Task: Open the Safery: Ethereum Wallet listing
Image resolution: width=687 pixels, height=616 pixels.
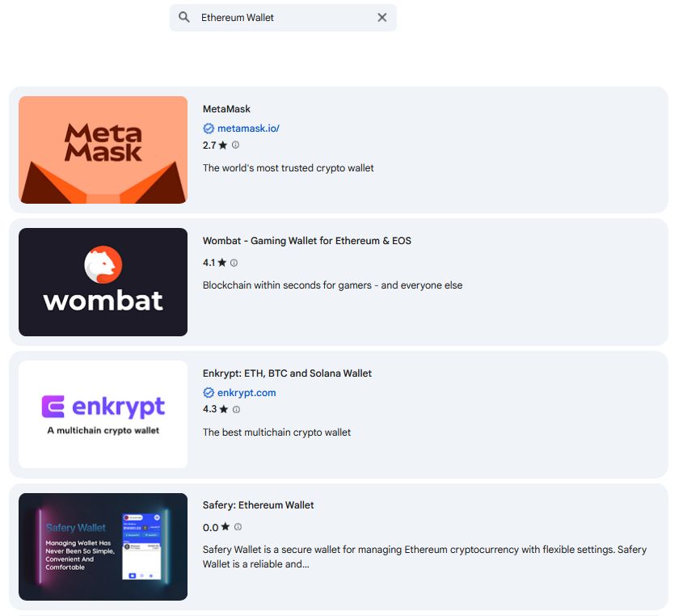Action: point(258,504)
